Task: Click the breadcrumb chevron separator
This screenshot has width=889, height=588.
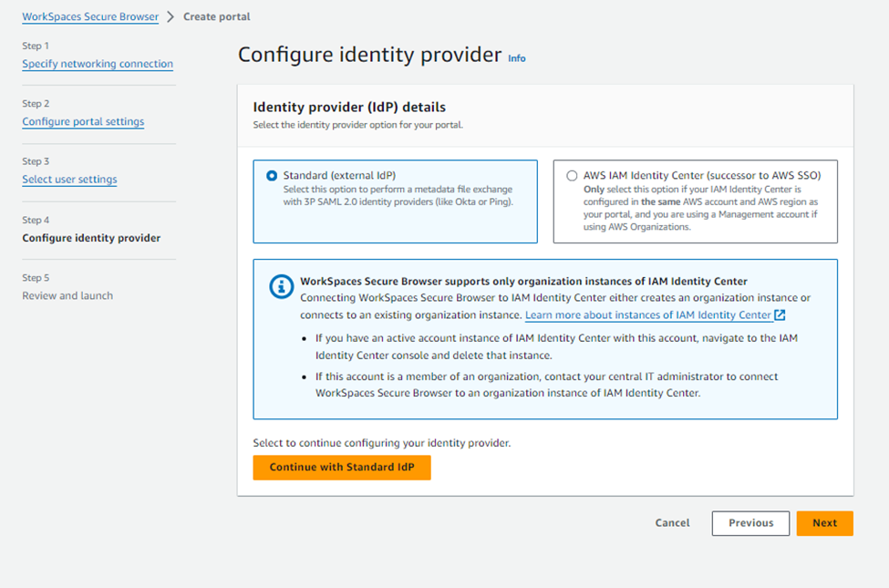Action: pyautogui.click(x=171, y=16)
